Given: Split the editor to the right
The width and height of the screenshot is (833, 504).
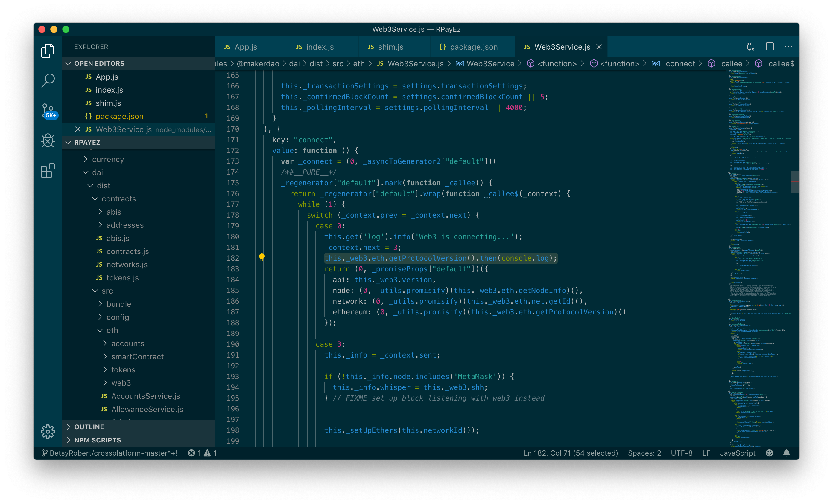Looking at the screenshot, I should [x=770, y=47].
